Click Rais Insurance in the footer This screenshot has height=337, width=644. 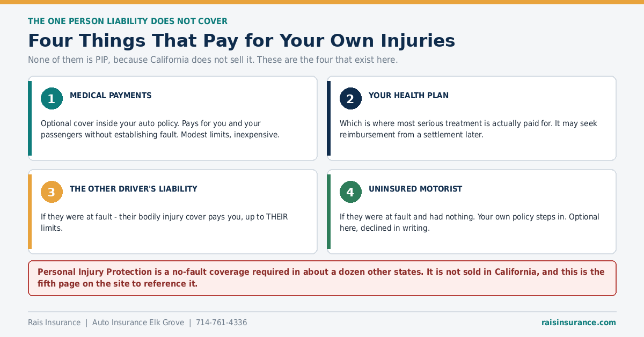coord(54,323)
